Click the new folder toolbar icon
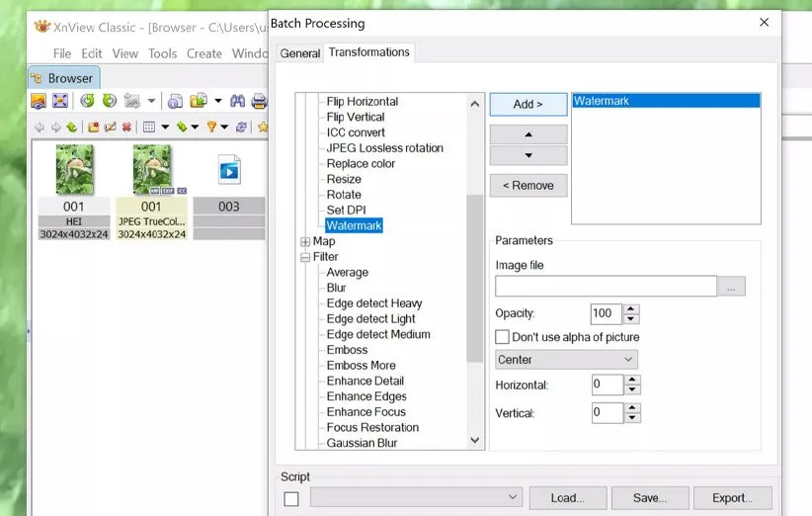 pos(94,127)
